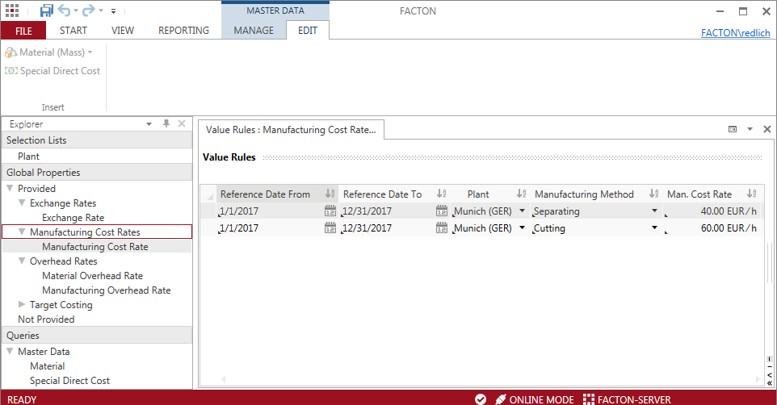Viewport: 777px width, 405px height.
Task: Click the FACTON-SERVER status entry
Action: (x=627, y=399)
